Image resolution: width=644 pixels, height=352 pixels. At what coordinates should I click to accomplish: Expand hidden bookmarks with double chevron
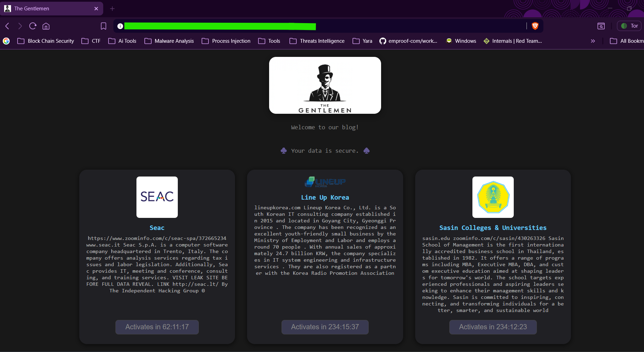(593, 41)
